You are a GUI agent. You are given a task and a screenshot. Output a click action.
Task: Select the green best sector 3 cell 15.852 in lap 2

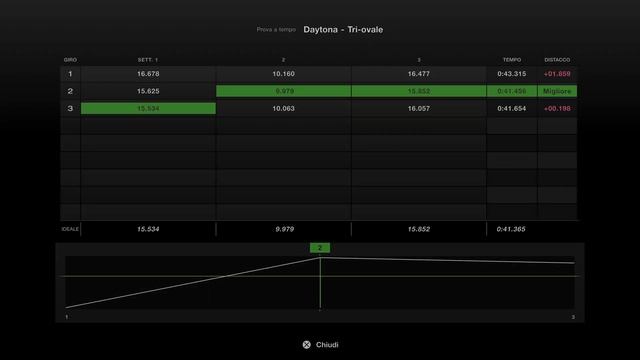418,91
